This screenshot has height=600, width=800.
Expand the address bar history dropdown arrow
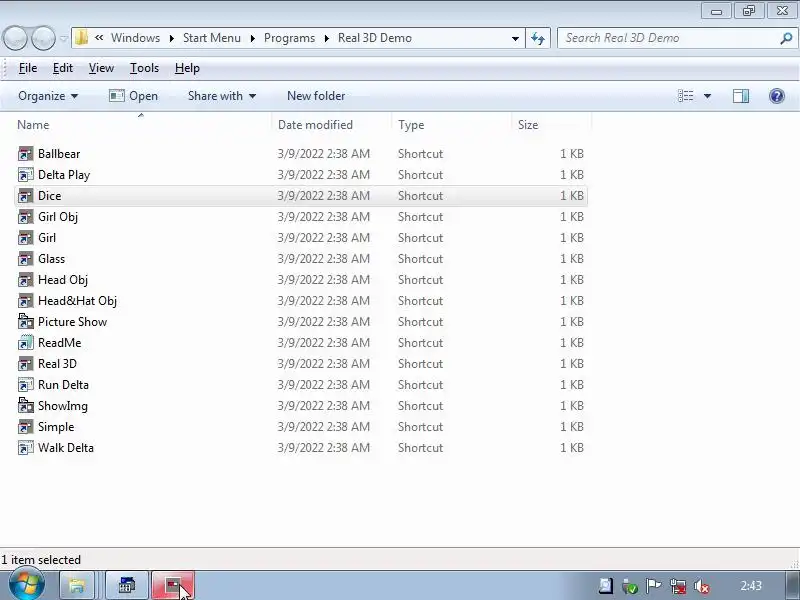click(x=515, y=38)
